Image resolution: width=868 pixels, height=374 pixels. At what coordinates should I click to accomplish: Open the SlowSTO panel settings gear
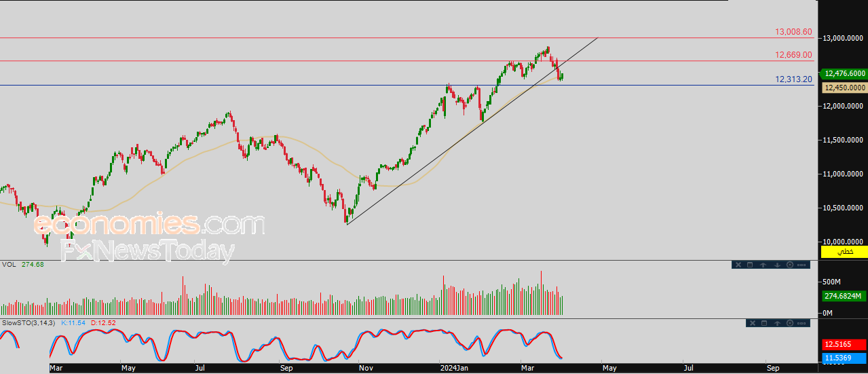(x=790, y=323)
